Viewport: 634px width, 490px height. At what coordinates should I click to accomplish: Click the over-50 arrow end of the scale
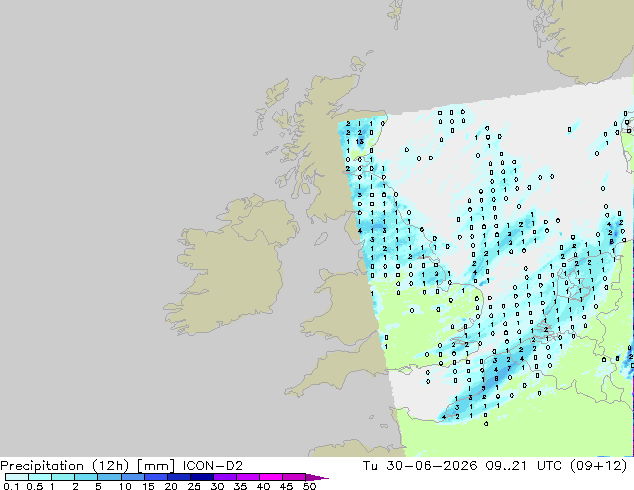pos(316,477)
